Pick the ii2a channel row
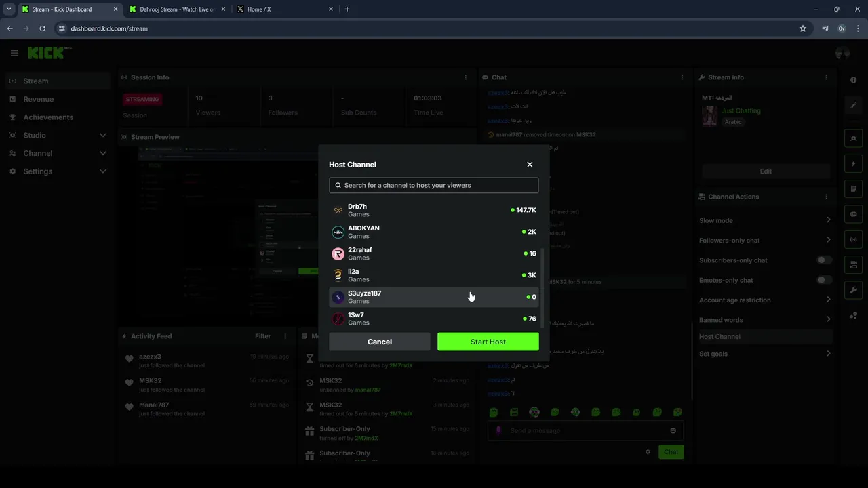868x488 pixels. 434,275
